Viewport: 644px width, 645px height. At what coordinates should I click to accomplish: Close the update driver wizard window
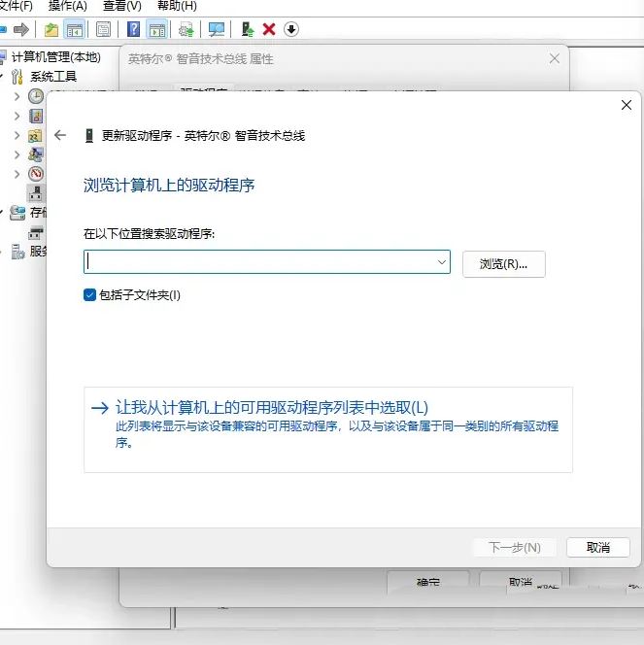(626, 105)
